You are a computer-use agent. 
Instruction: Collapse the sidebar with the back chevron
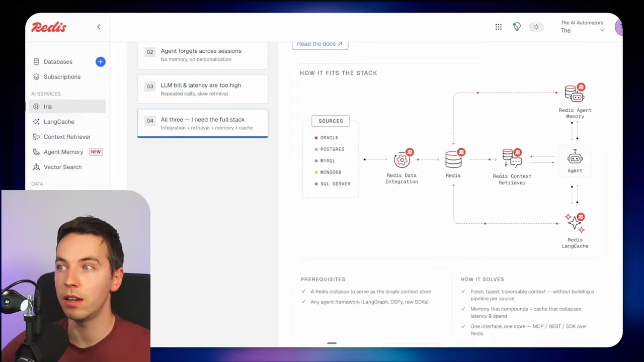[x=99, y=27]
